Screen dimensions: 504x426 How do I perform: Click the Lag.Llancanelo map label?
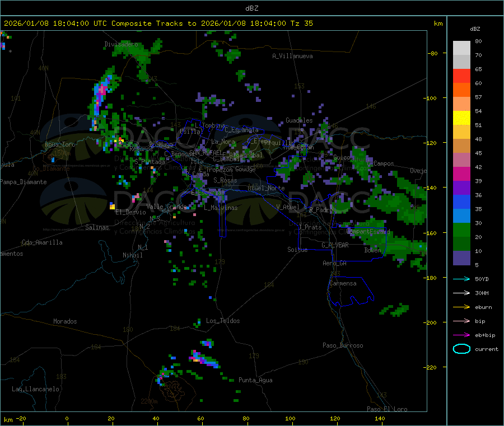point(35,389)
